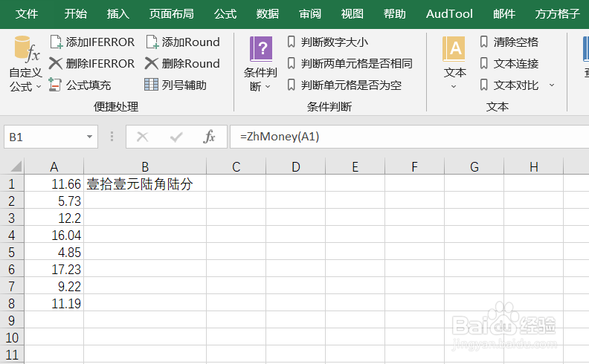Click the formula bar cancel X icon
The width and height of the screenshot is (589, 364).
point(142,137)
